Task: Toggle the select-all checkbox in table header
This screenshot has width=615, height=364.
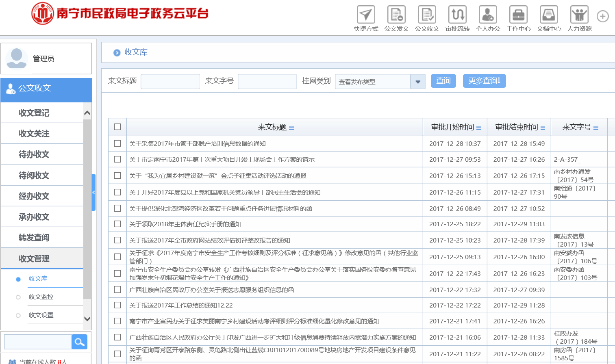Action: click(x=117, y=127)
